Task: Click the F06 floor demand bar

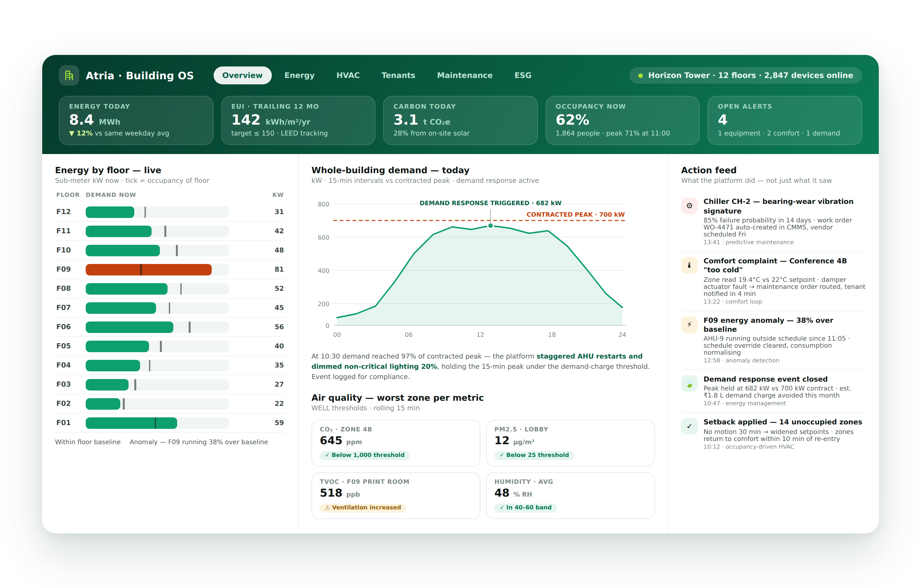Action: tap(129, 327)
